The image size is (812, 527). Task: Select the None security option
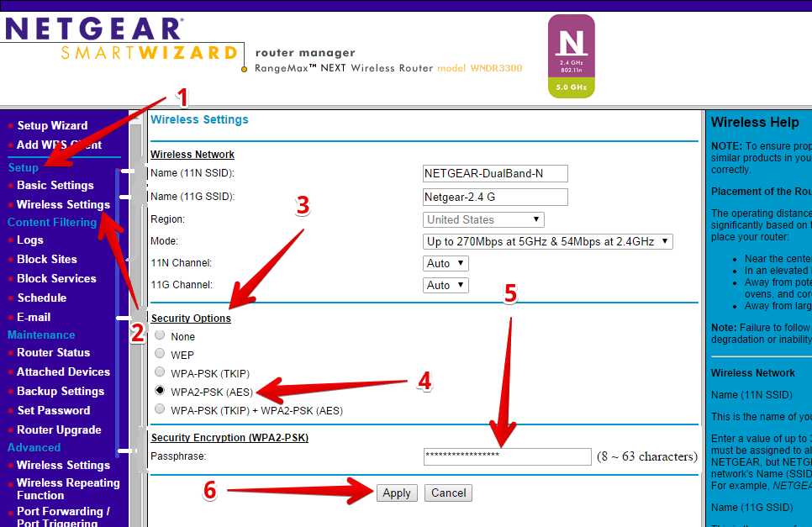(x=160, y=335)
